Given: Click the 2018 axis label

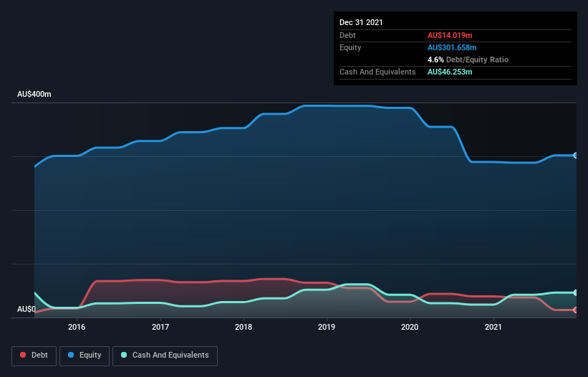Looking at the screenshot, I should (x=244, y=327).
